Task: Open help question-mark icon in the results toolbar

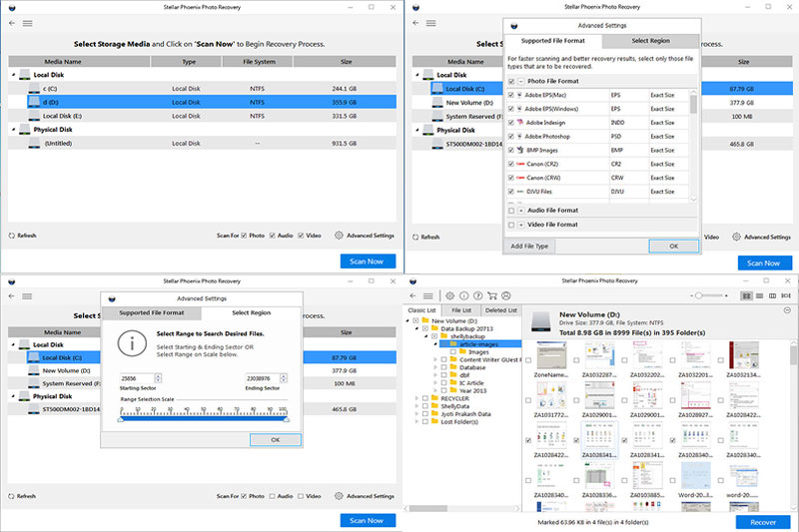Action: (x=477, y=295)
